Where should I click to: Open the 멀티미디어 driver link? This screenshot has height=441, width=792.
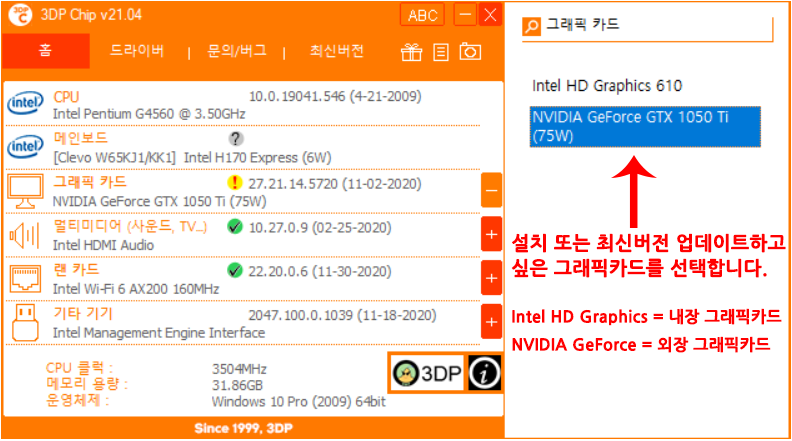[x=130, y=226]
